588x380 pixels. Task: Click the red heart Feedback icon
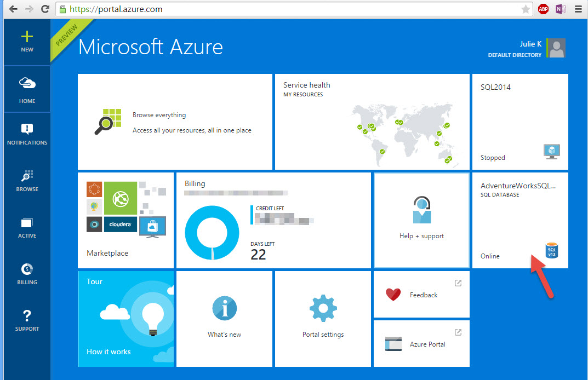point(393,295)
